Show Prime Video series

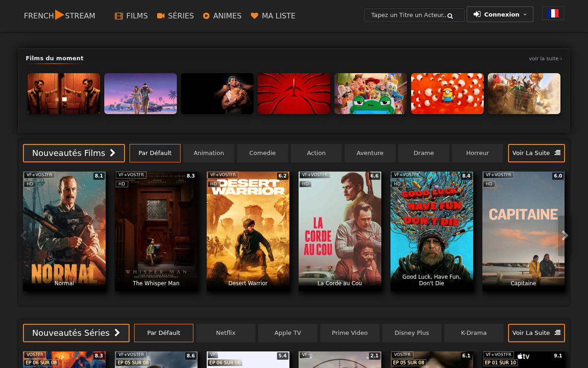350,333
